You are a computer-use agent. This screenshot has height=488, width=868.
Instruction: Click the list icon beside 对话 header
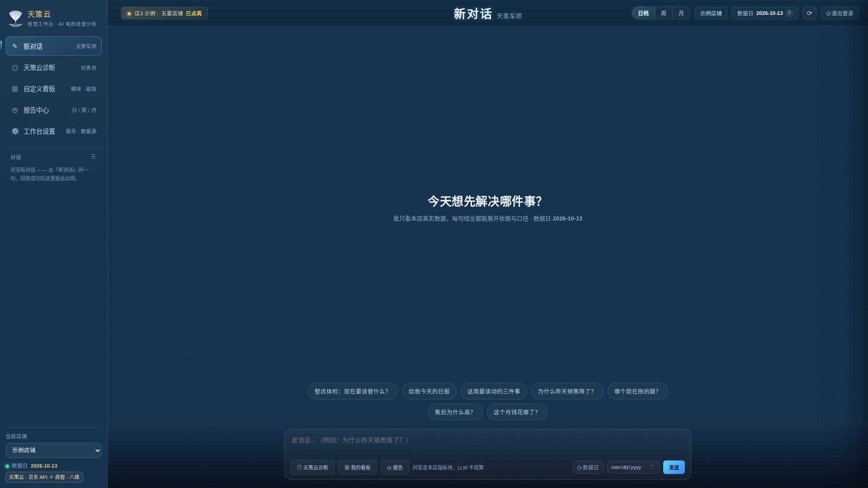(x=93, y=157)
